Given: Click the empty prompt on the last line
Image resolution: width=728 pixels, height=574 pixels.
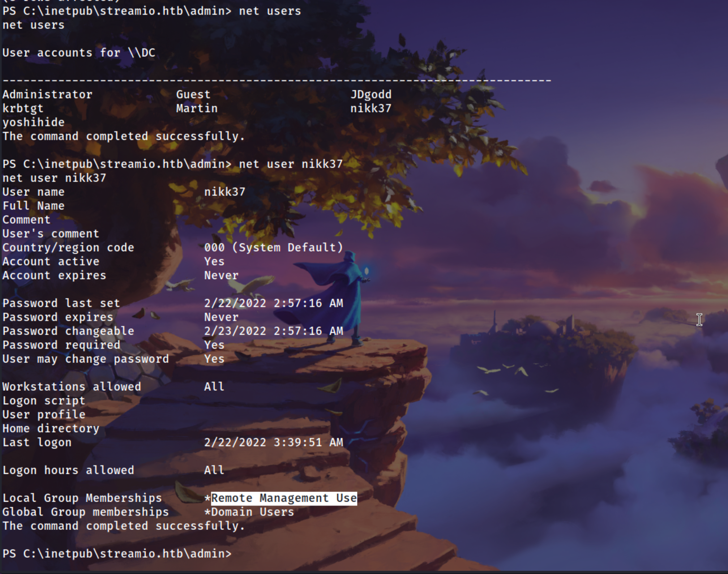Looking at the screenshot, I should pyautogui.click(x=117, y=554).
